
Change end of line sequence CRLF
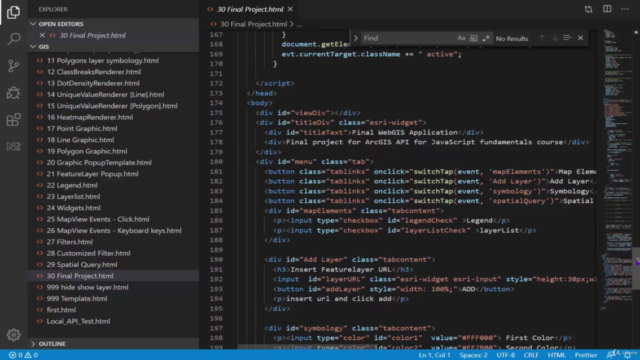click(x=531, y=355)
